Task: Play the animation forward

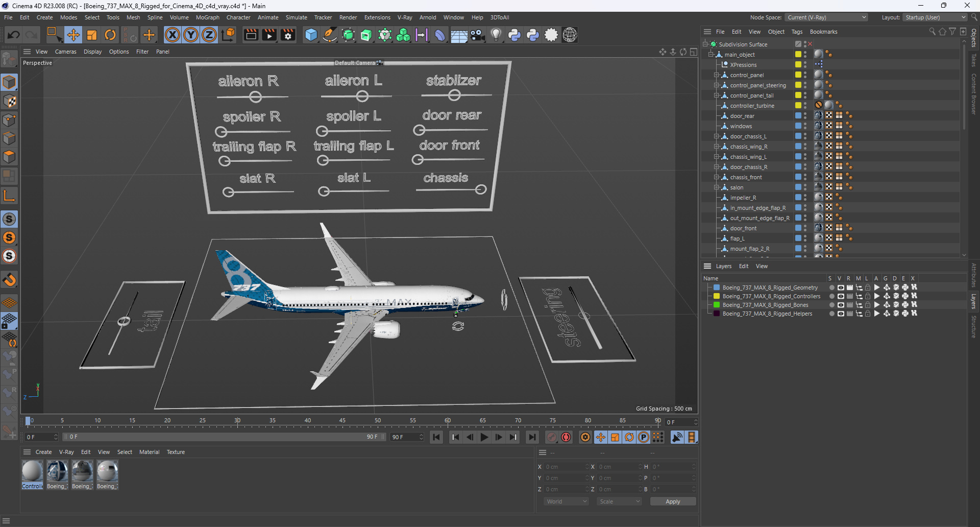Action: click(484, 437)
